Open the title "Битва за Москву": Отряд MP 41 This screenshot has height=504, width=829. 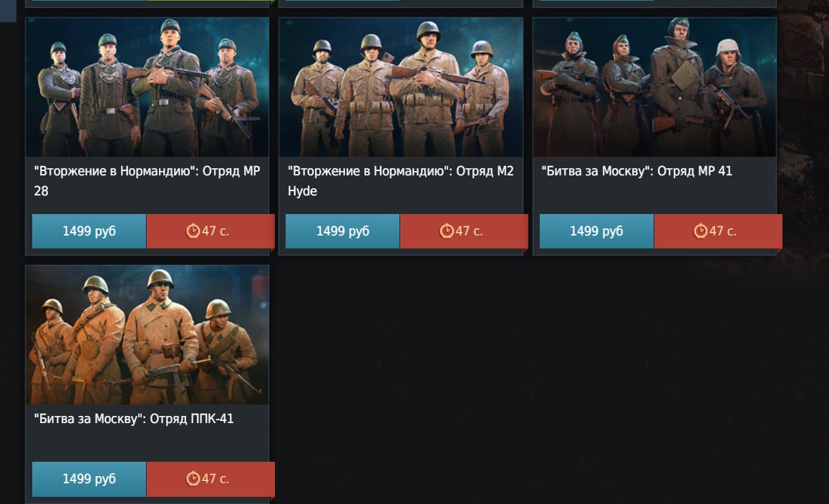(636, 171)
